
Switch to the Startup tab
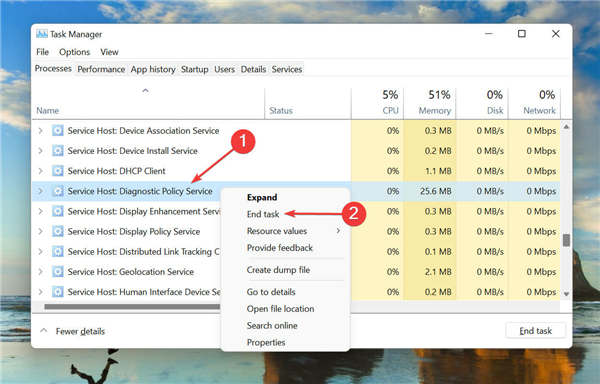click(x=194, y=69)
